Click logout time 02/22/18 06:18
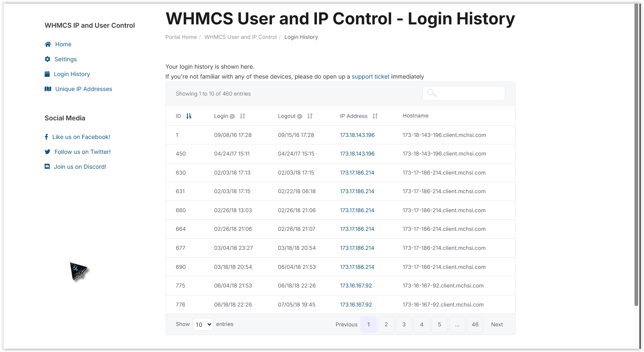This screenshot has width=644, height=352. [x=297, y=191]
